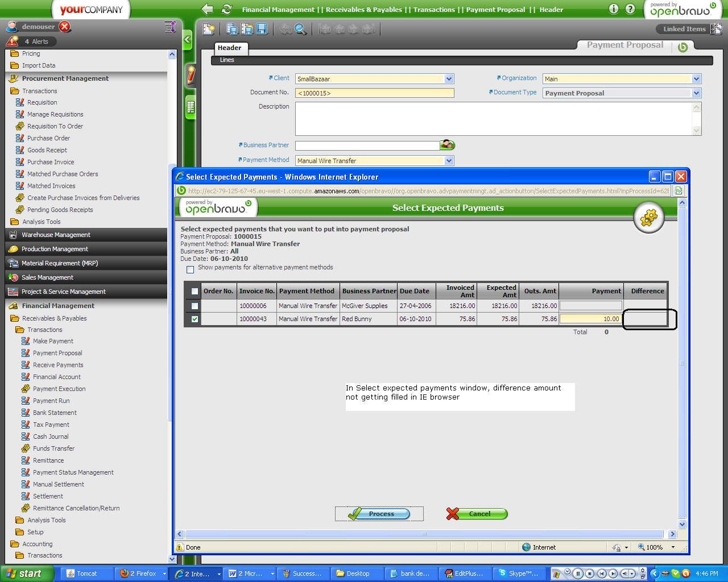Expand the Document Type dropdown
This screenshot has height=582, width=728.
696,93
